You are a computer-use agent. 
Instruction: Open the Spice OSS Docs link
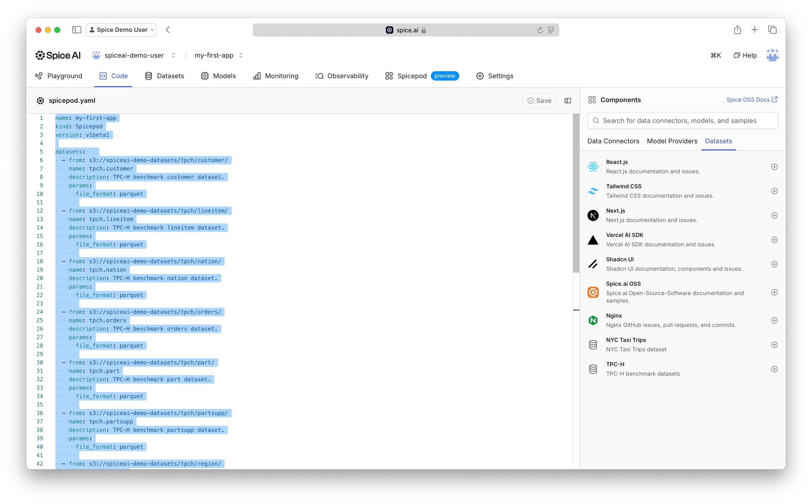[751, 100]
